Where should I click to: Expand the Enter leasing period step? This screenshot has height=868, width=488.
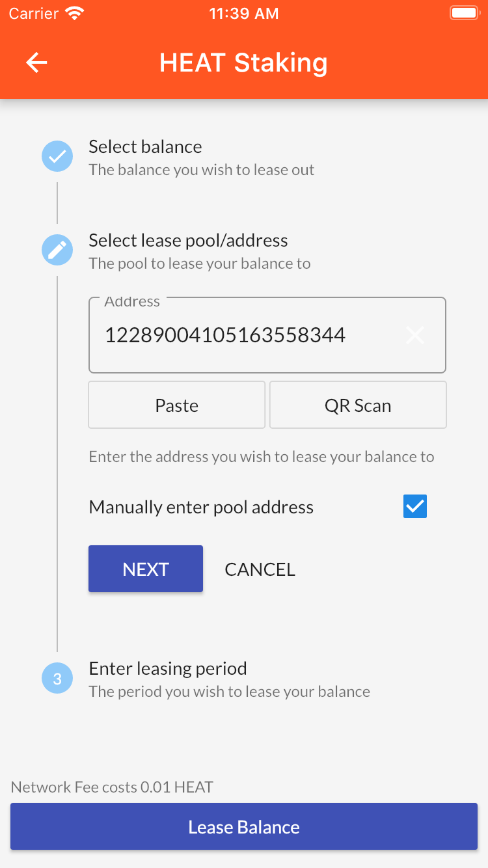229,679
